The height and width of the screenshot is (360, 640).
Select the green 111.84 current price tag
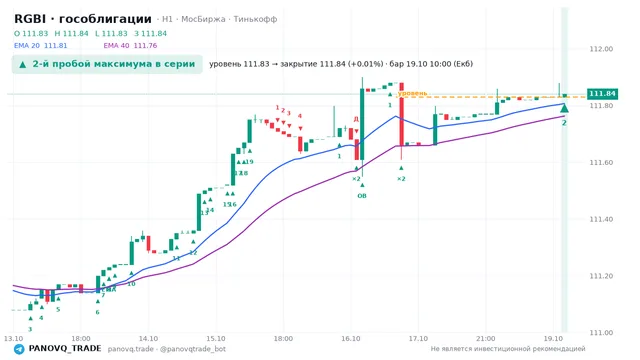[602, 94]
